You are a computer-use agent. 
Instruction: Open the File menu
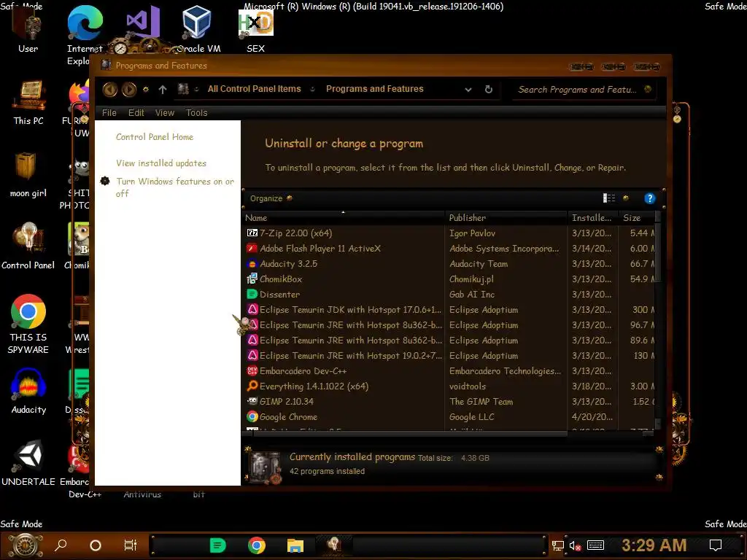pos(109,113)
